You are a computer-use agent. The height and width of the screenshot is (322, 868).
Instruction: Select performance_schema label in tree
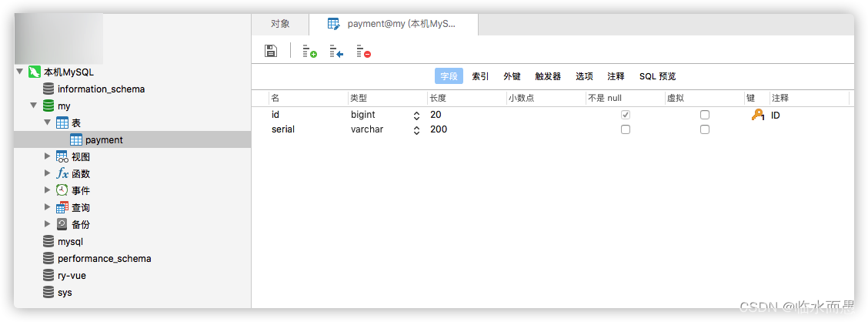click(104, 259)
